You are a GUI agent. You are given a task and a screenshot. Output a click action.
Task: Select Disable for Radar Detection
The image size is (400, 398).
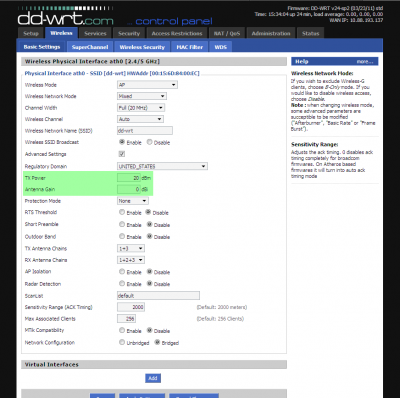[150, 283]
